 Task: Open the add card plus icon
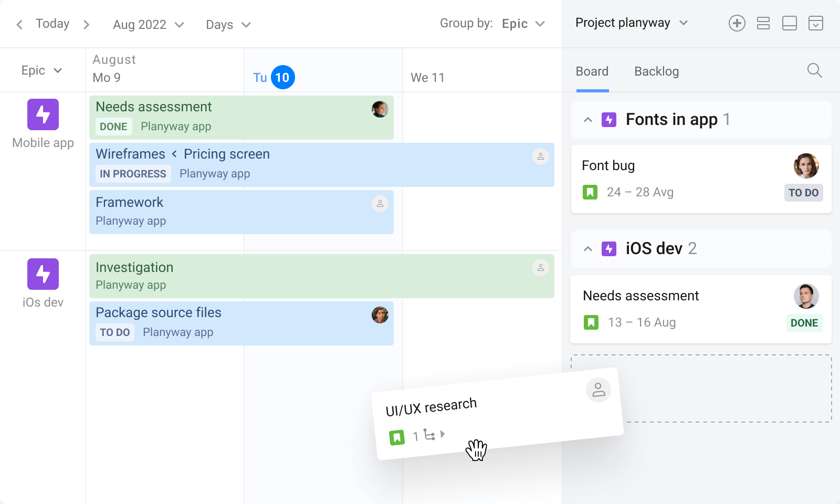pos(737,23)
